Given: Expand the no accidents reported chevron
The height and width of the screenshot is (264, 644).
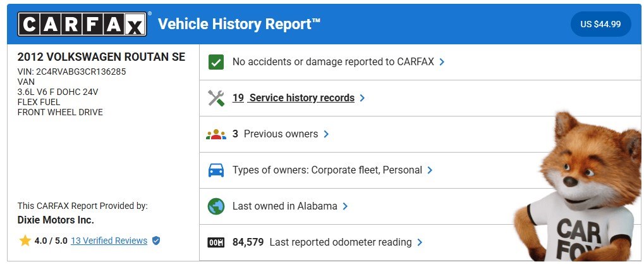Looking at the screenshot, I should click(x=442, y=62).
